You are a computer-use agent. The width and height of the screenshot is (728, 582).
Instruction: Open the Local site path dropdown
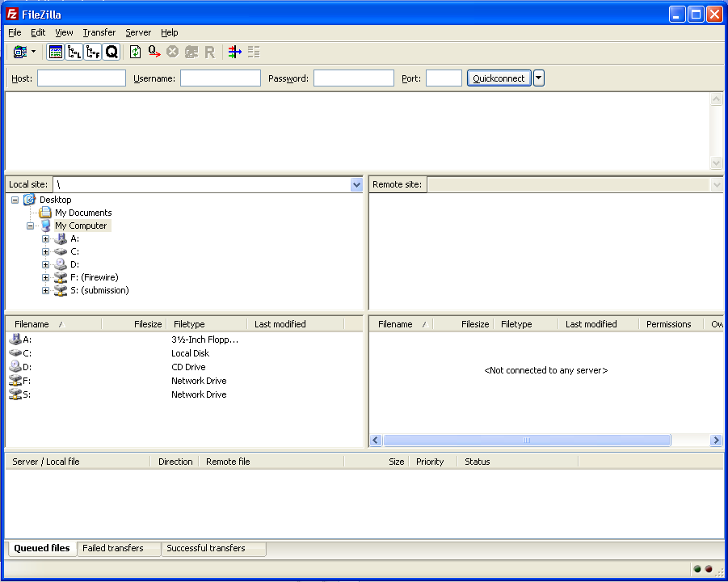[356, 185]
